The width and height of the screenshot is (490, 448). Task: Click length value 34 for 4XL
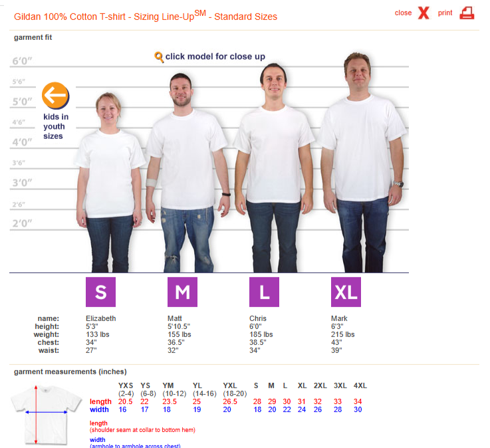(358, 401)
